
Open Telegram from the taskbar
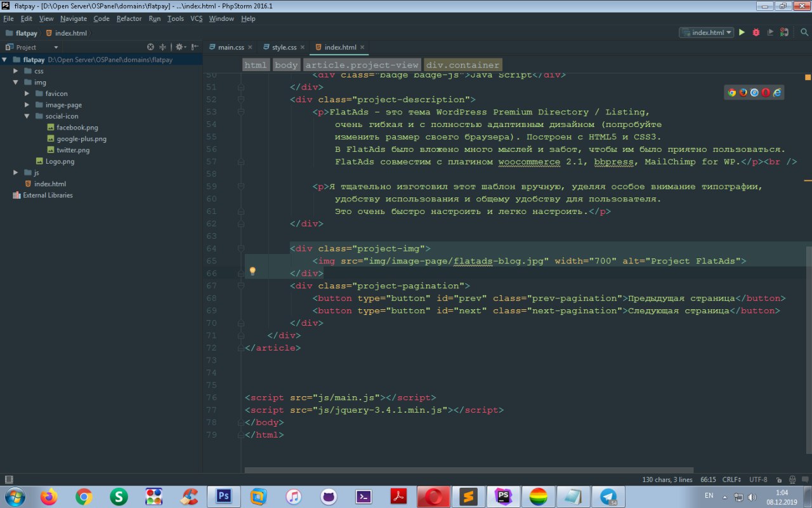click(609, 497)
